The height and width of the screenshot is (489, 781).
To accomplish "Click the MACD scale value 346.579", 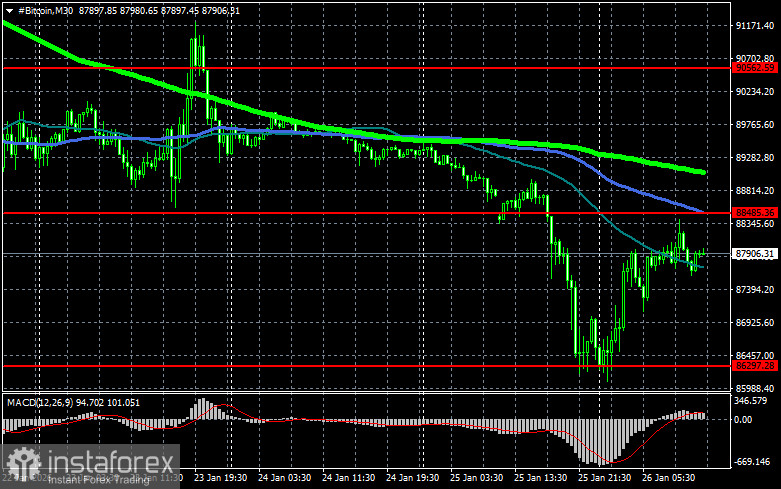I will point(751,400).
